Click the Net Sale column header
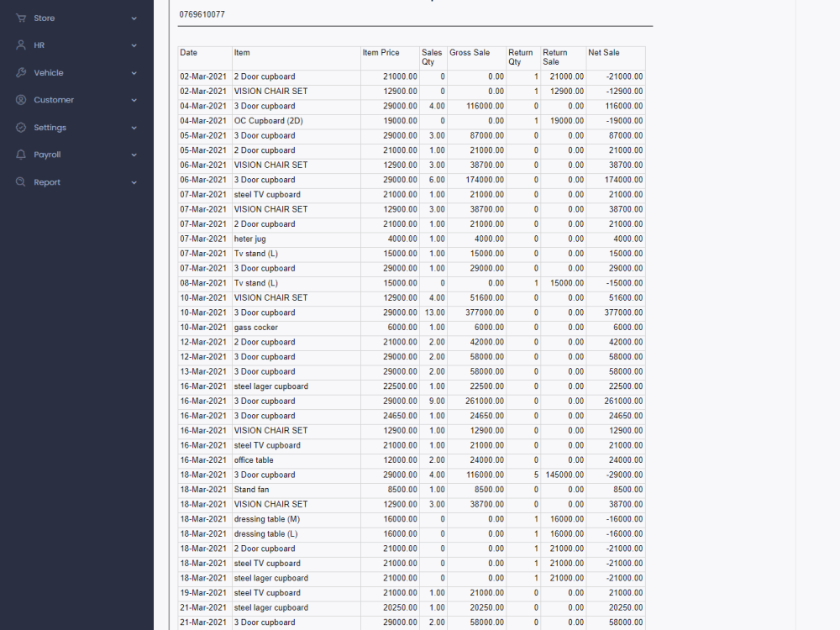Viewport: 840px width, 630px height. pos(603,52)
